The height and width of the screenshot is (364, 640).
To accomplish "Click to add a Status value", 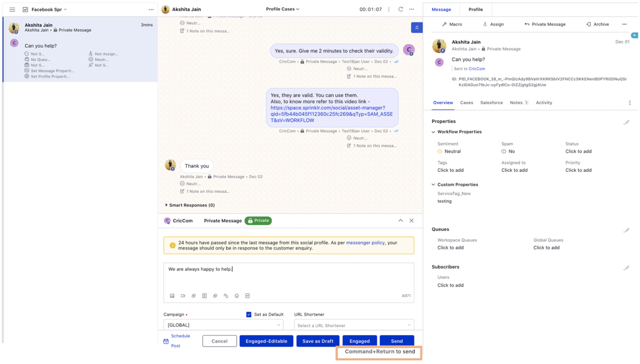I will (578, 152).
